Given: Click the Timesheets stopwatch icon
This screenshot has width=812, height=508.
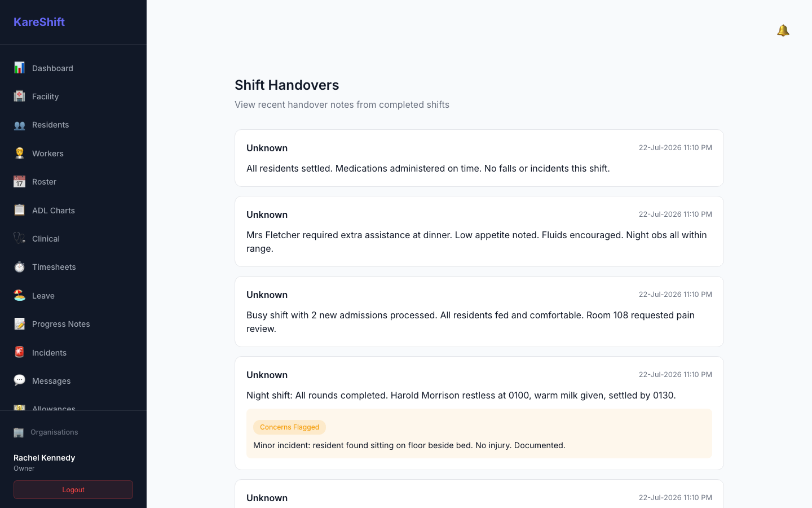Looking at the screenshot, I should click(19, 267).
